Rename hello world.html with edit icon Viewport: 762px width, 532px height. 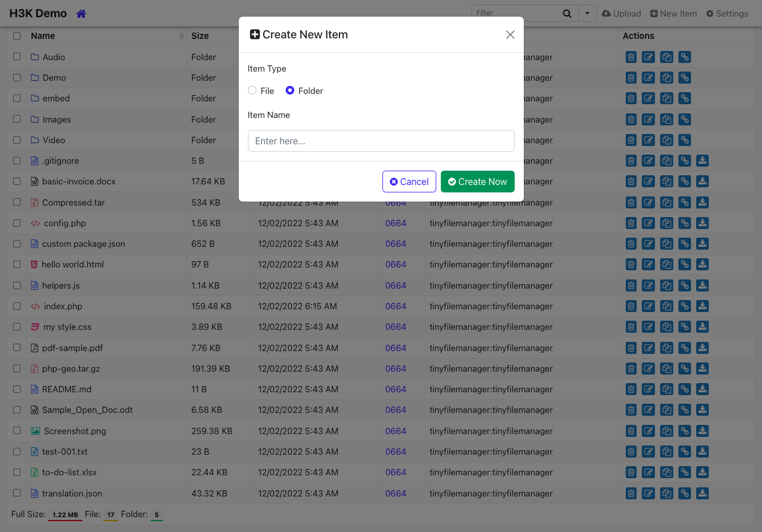pos(648,265)
